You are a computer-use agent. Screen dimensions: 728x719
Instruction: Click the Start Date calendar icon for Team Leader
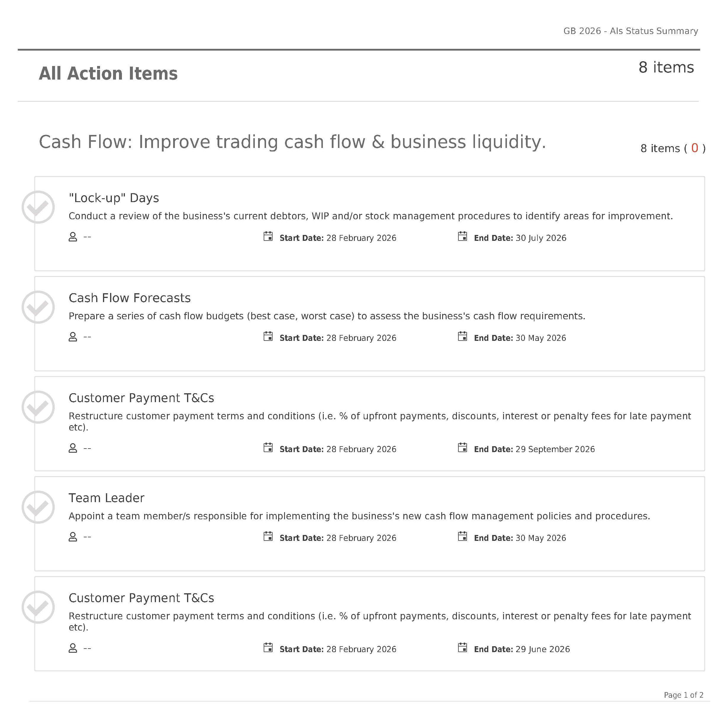click(x=268, y=536)
